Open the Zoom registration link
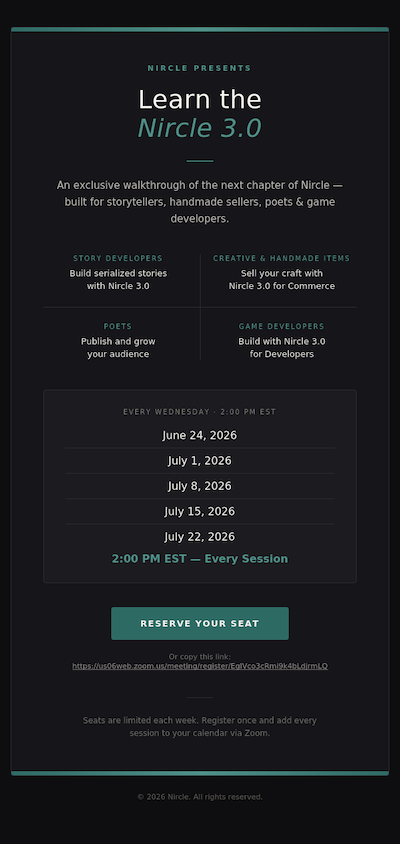The image size is (400, 844). (200, 666)
